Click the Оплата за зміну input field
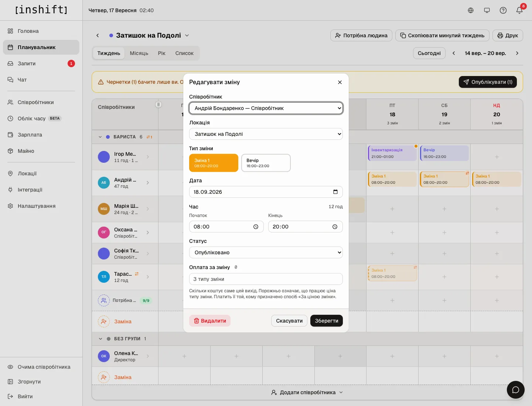532x406 pixels. click(266, 279)
